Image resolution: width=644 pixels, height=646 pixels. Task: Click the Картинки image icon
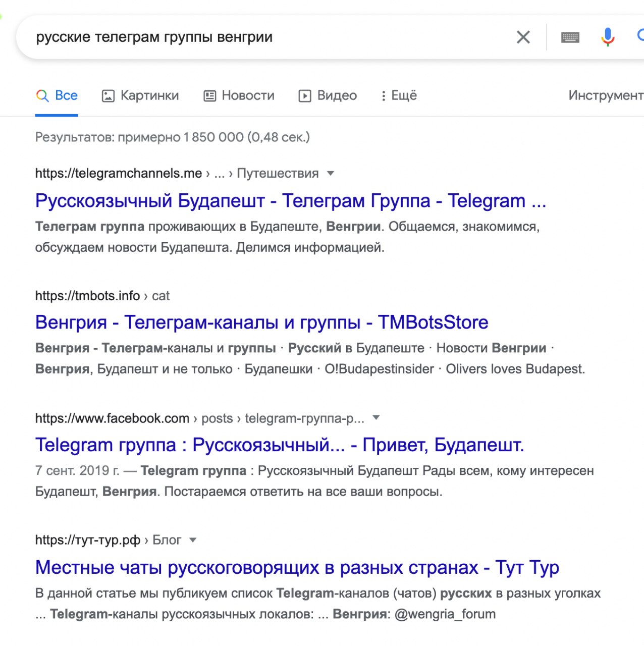(x=108, y=96)
